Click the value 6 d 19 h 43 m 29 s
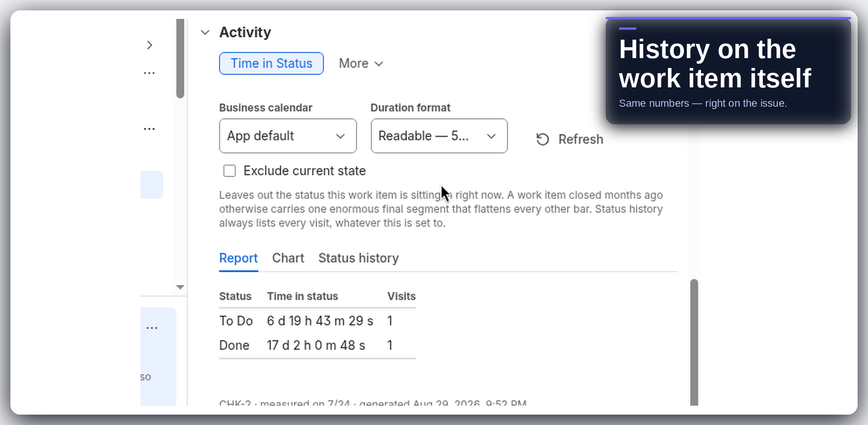Image resolution: width=868 pixels, height=425 pixels. (x=320, y=321)
